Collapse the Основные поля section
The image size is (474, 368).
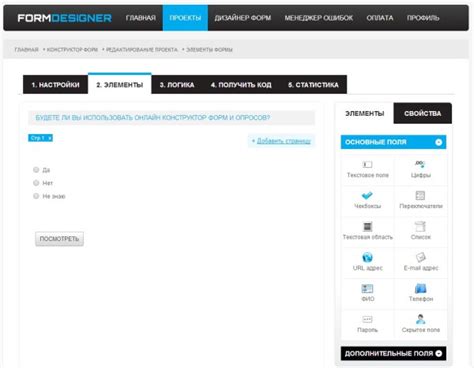pyautogui.click(x=439, y=142)
